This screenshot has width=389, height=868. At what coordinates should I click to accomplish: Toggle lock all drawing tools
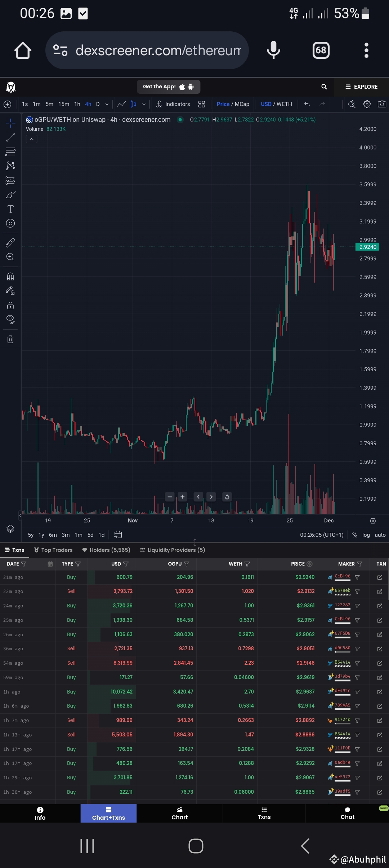[10, 305]
